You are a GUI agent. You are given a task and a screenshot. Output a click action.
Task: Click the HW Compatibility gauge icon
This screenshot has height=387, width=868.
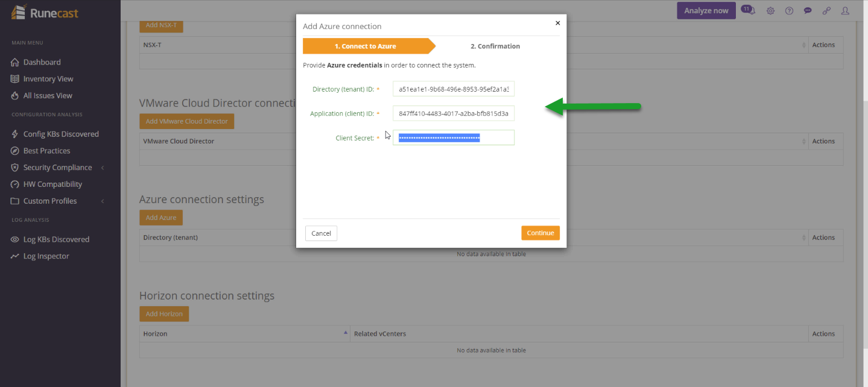pyautogui.click(x=15, y=184)
